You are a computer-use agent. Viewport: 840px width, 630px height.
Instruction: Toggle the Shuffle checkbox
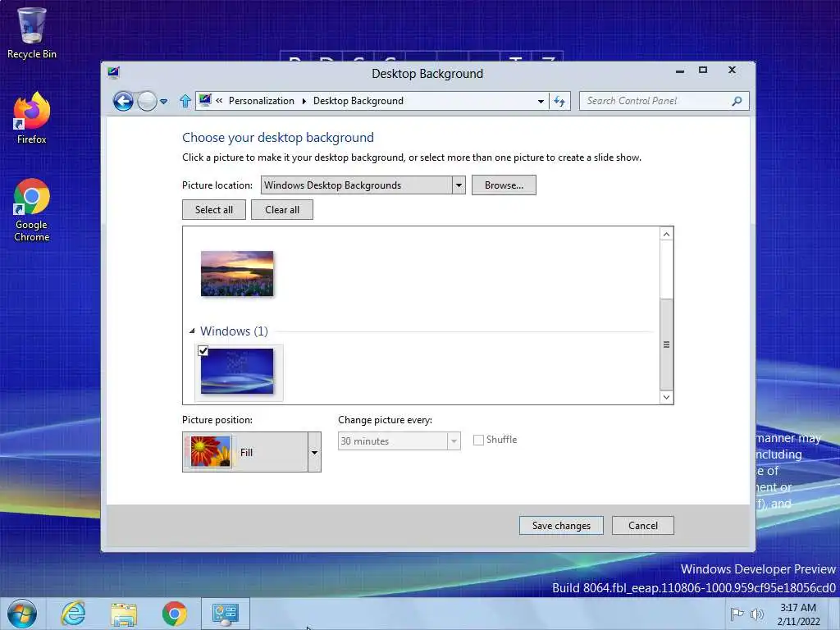(478, 440)
